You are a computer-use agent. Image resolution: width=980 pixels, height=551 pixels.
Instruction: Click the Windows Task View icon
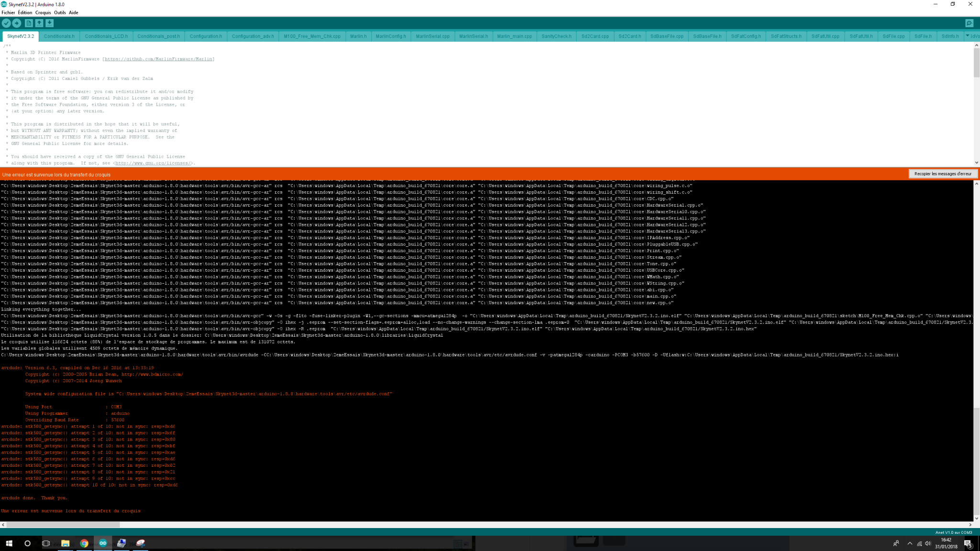coord(46,543)
